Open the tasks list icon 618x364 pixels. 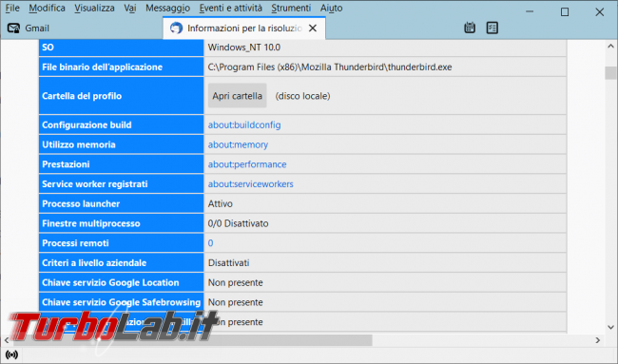click(492, 28)
